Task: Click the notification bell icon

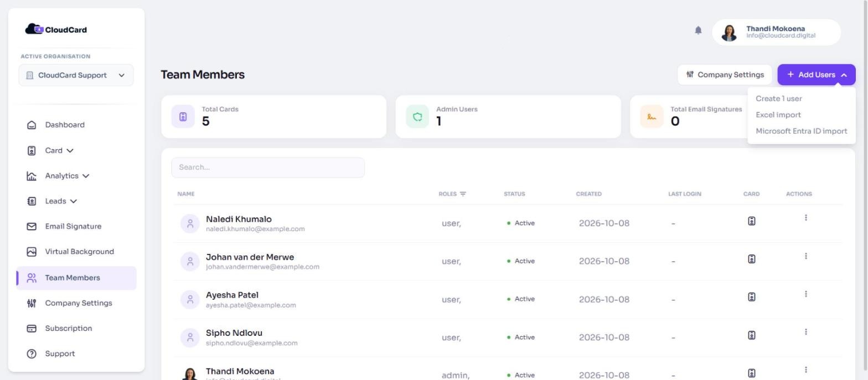Action: coord(698,30)
